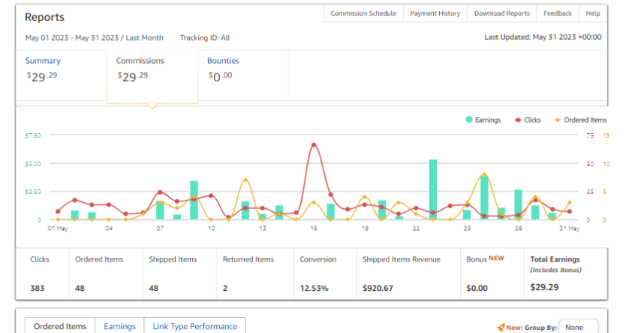Click the clicks peak point on 16 May
This screenshot has height=333, width=644.
[x=314, y=145]
